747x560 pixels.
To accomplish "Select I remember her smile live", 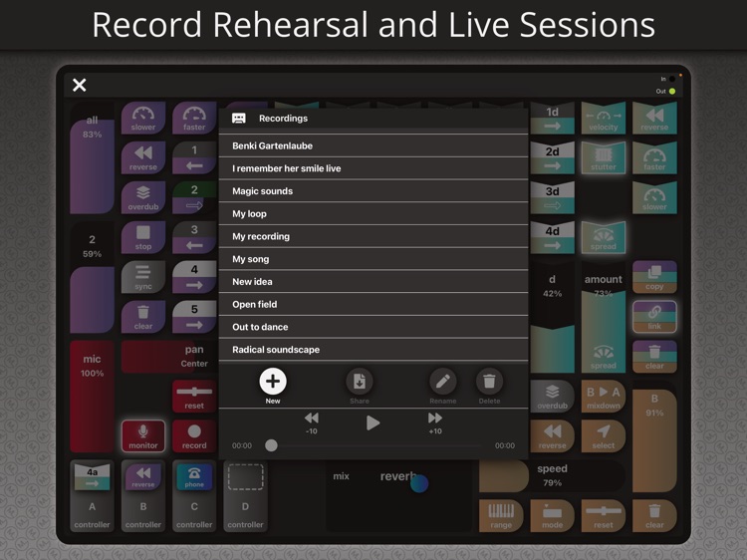I will (x=373, y=168).
